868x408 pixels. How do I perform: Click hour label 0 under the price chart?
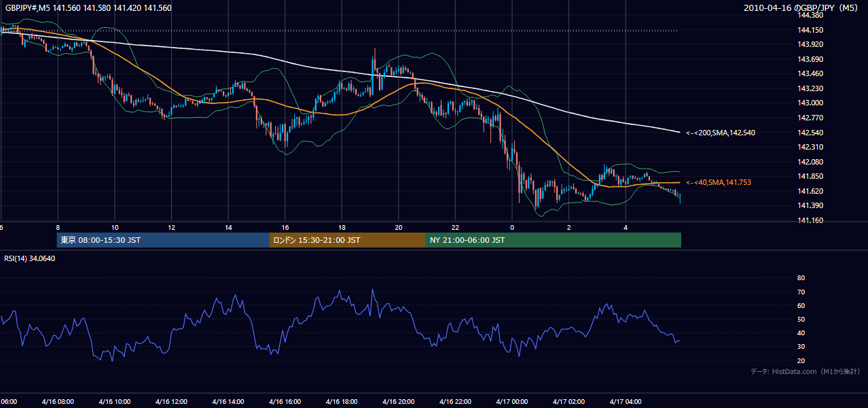coord(512,227)
